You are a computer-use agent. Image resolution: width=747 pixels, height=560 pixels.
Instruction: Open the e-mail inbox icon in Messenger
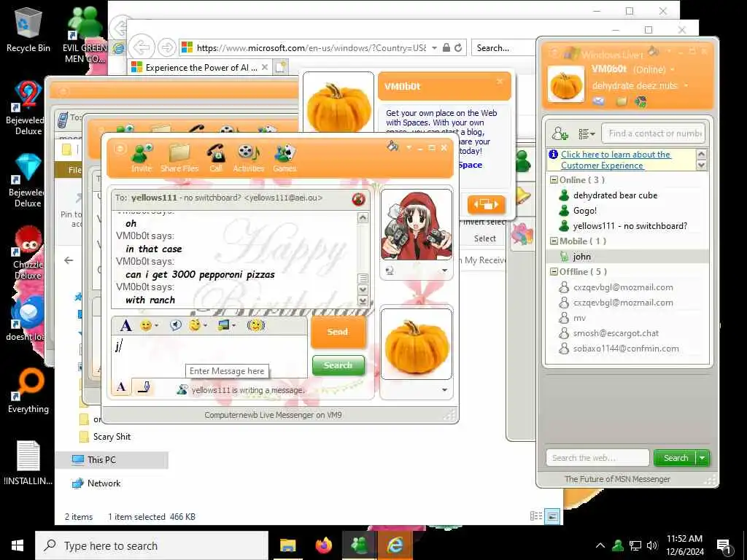pyautogui.click(x=598, y=101)
